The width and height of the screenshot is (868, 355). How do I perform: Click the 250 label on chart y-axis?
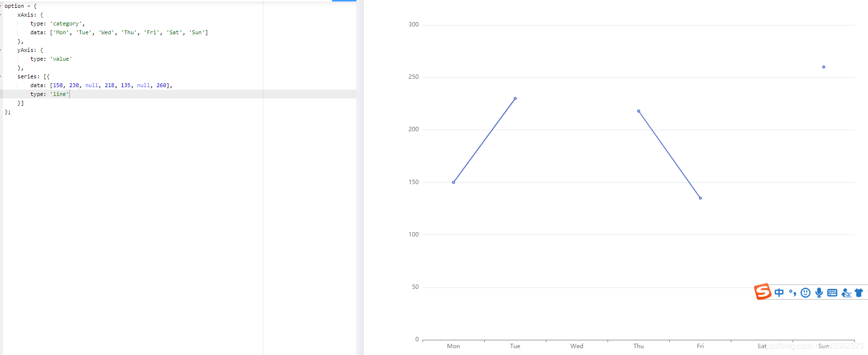[414, 77]
